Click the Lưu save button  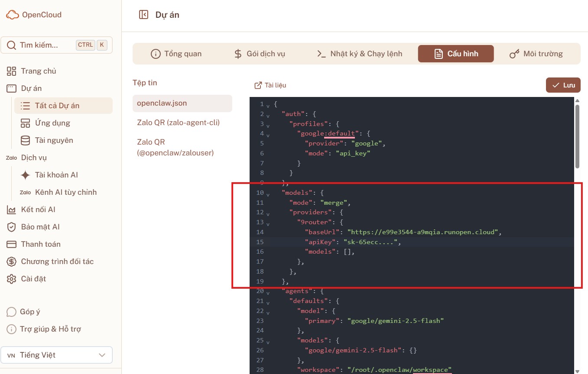tap(563, 85)
